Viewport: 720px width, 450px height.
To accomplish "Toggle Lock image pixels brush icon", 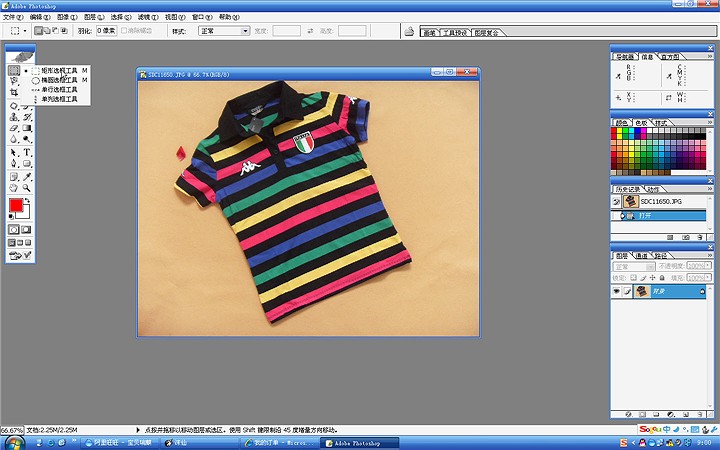I will pos(643,278).
